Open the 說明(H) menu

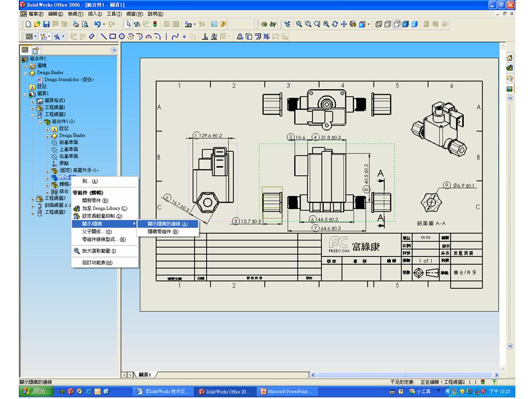click(155, 14)
